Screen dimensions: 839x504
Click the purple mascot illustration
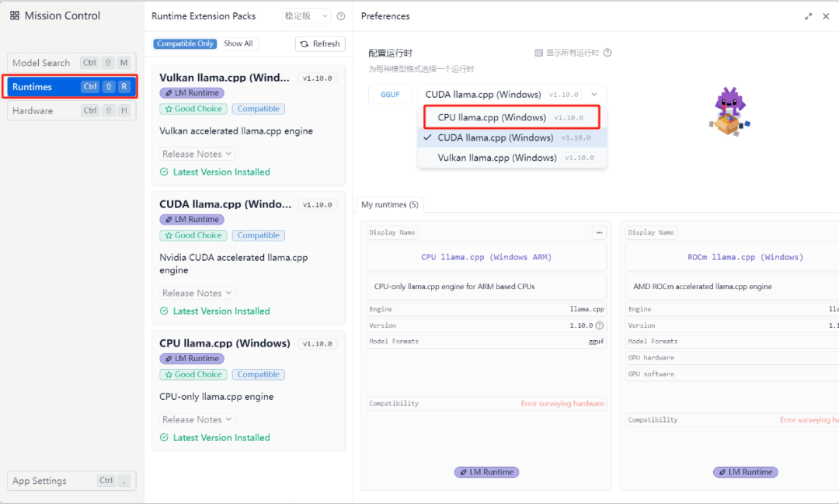click(729, 111)
